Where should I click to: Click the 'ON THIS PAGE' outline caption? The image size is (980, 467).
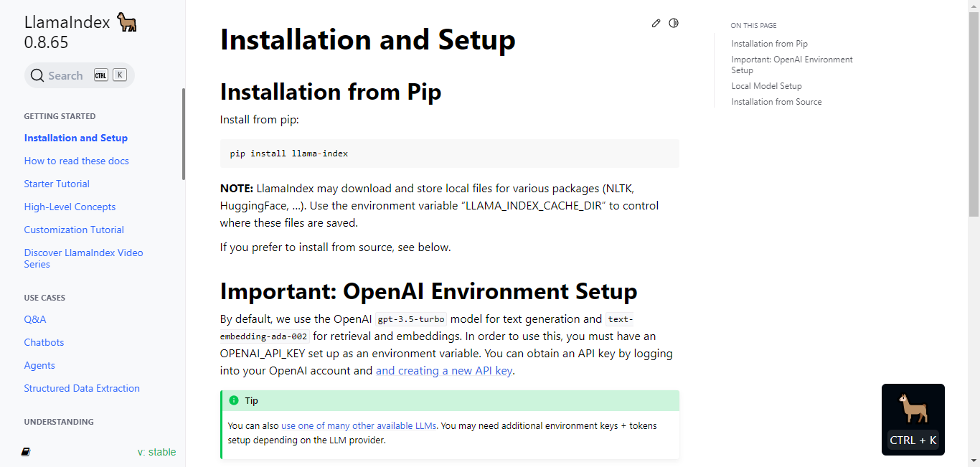tap(754, 26)
